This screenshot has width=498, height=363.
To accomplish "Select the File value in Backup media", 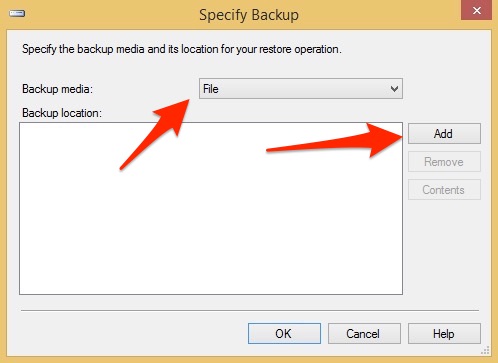I will tap(211, 89).
